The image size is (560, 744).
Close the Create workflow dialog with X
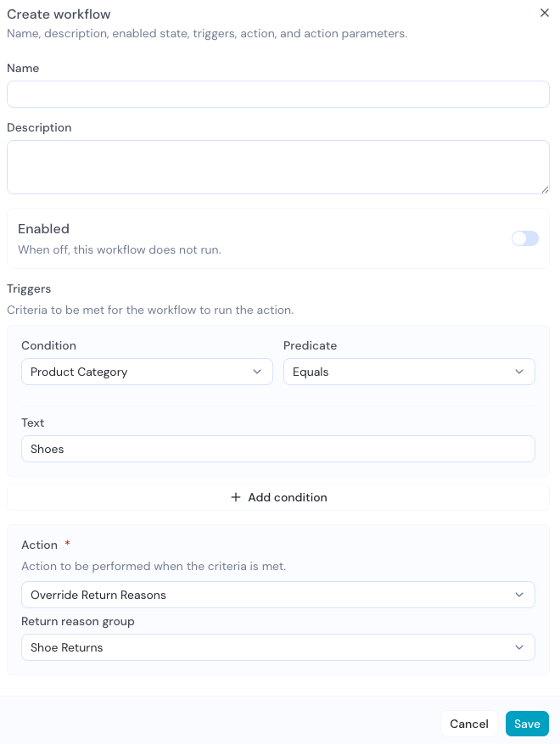tap(545, 13)
